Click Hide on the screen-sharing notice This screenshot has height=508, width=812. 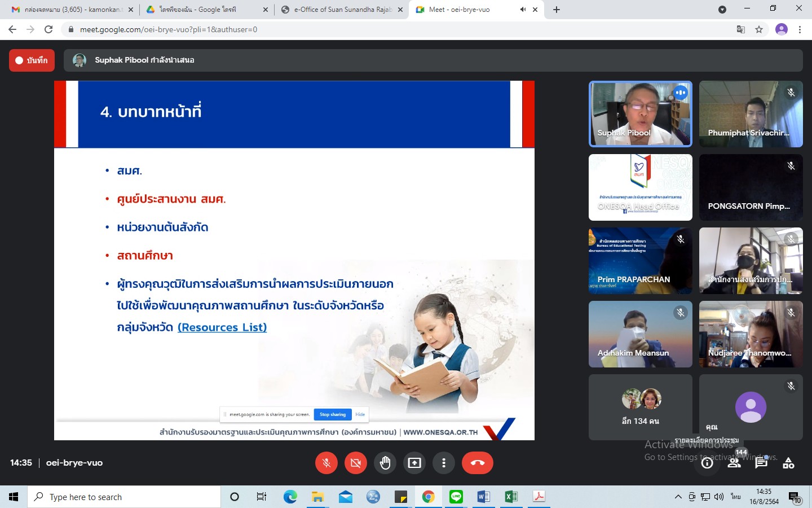pos(360,414)
